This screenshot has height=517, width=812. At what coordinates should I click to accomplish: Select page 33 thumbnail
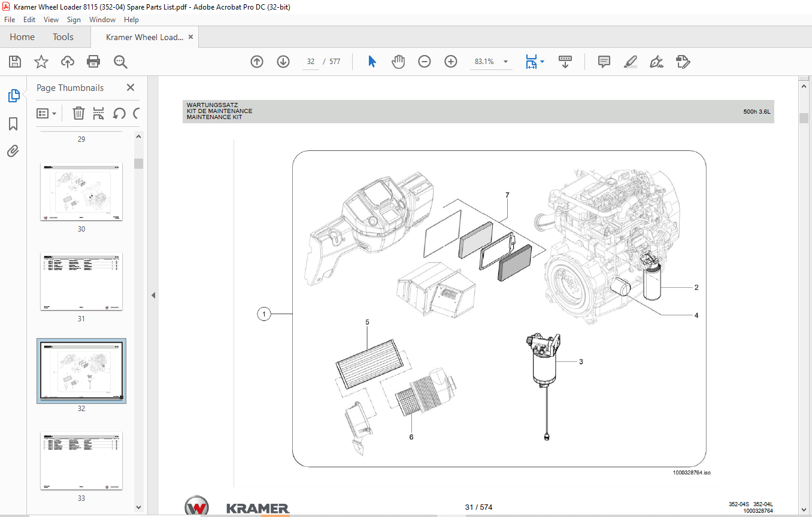click(x=81, y=461)
